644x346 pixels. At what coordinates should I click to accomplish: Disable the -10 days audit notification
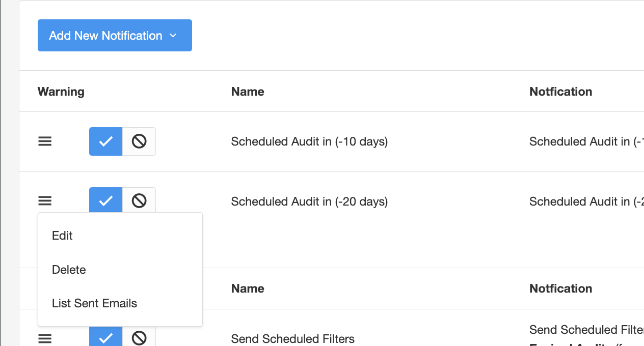tap(139, 141)
